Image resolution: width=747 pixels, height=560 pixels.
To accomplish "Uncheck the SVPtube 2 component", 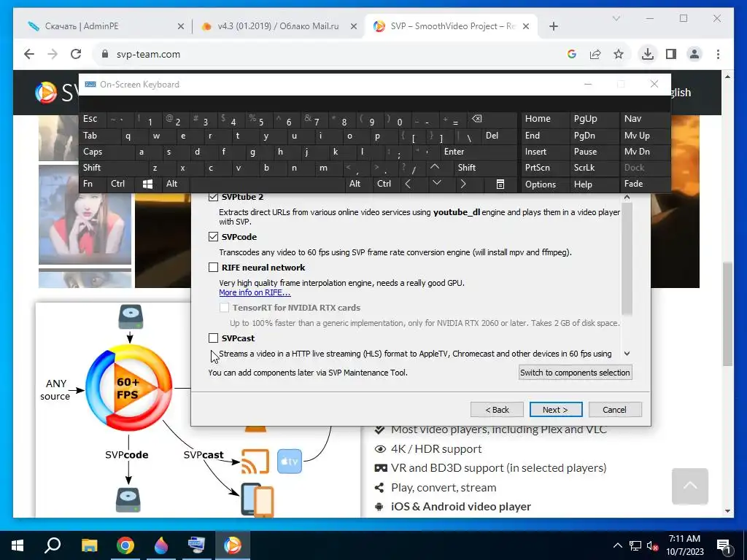I will click(214, 197).
